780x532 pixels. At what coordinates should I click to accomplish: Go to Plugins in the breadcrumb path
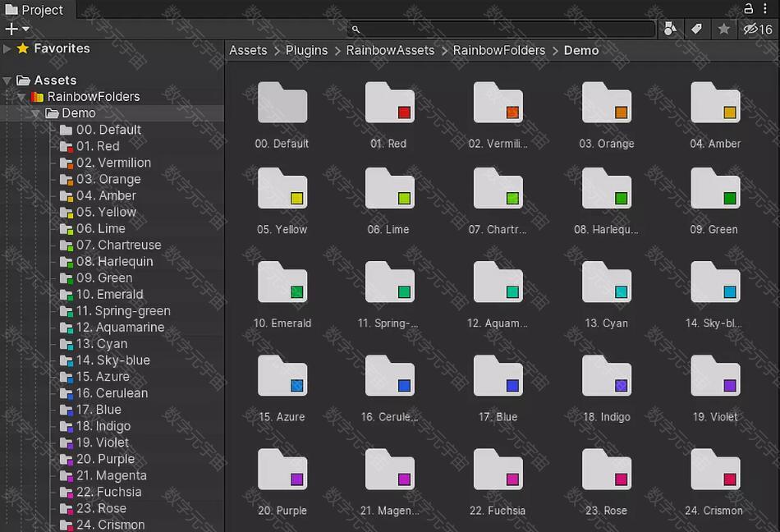[x=306, y=50]
